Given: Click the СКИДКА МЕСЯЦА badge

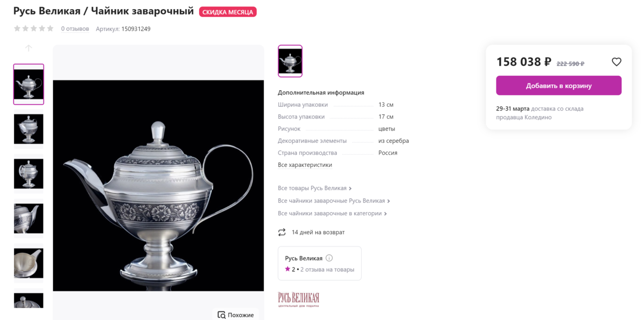Looking at the screenshot, I should click(228, 12).
